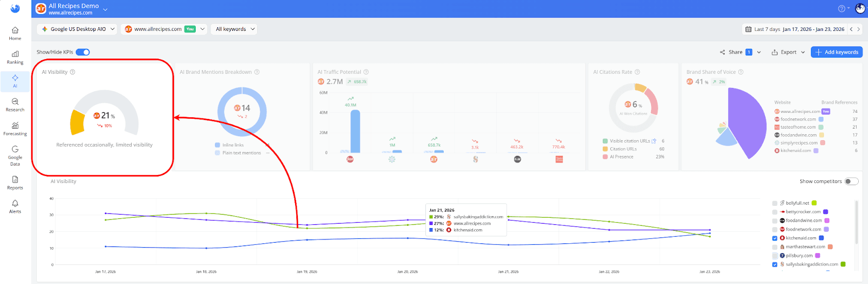Click the AI Visibility gauge yellow segment
Image resolution: width=868 pixels, height=284 pixels.
(78, 122)
